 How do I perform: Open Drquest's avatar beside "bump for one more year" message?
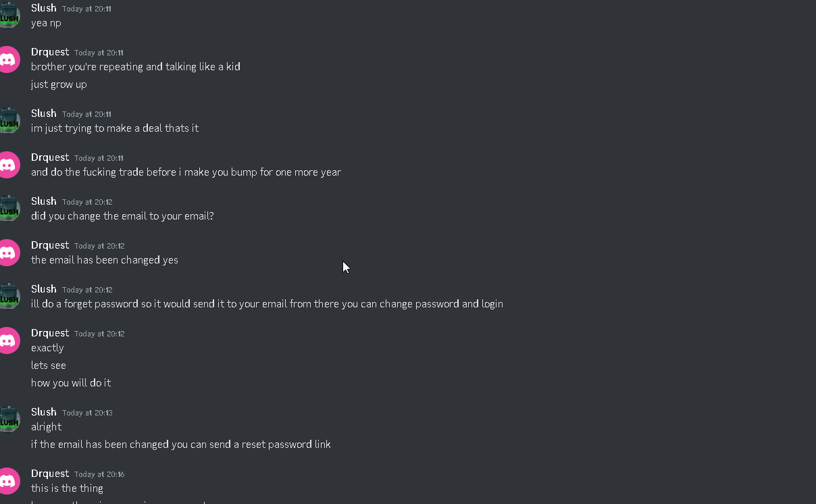point(7,165)
